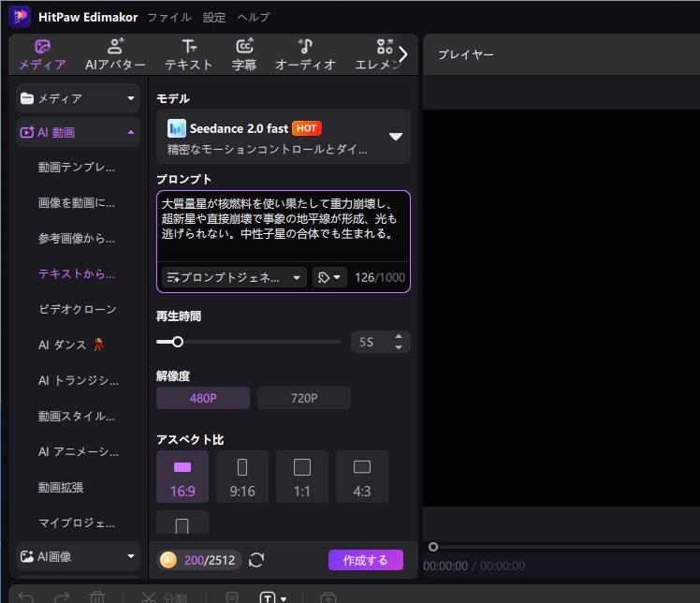Click the text T tool in timeline toolbar
This screenshot has width=700, height=603.
[x=268, y=597]
